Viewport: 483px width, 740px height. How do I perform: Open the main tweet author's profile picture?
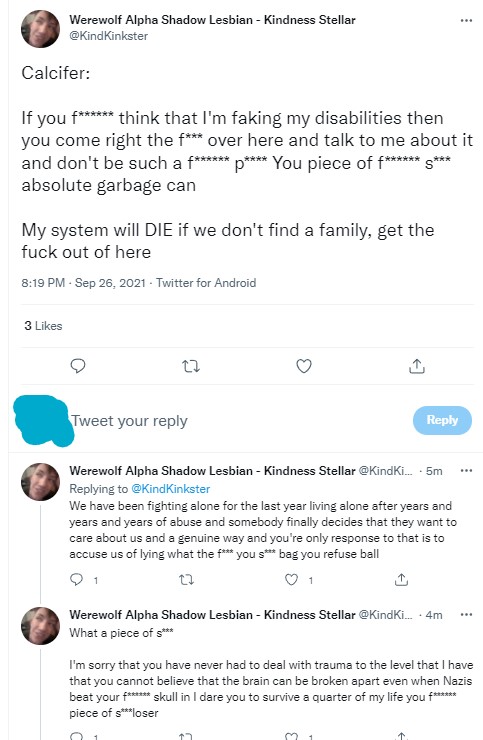coord(41,29)
